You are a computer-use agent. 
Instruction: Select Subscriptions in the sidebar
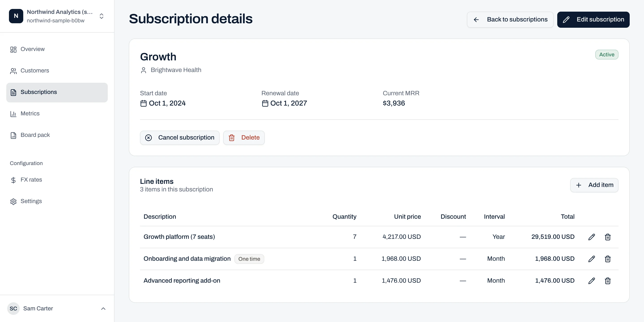(x=57, y=92)
